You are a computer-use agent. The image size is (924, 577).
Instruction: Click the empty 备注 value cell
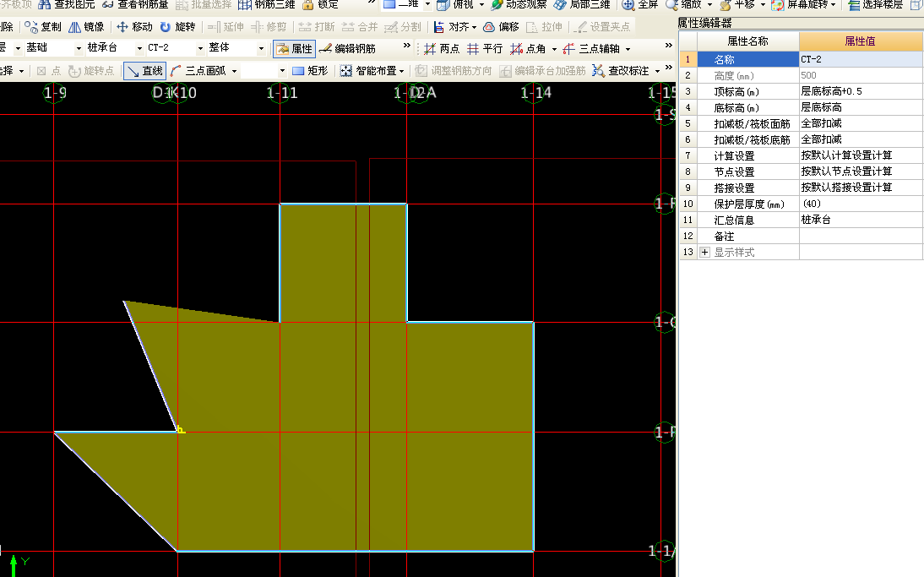click(x=861, y=236)
